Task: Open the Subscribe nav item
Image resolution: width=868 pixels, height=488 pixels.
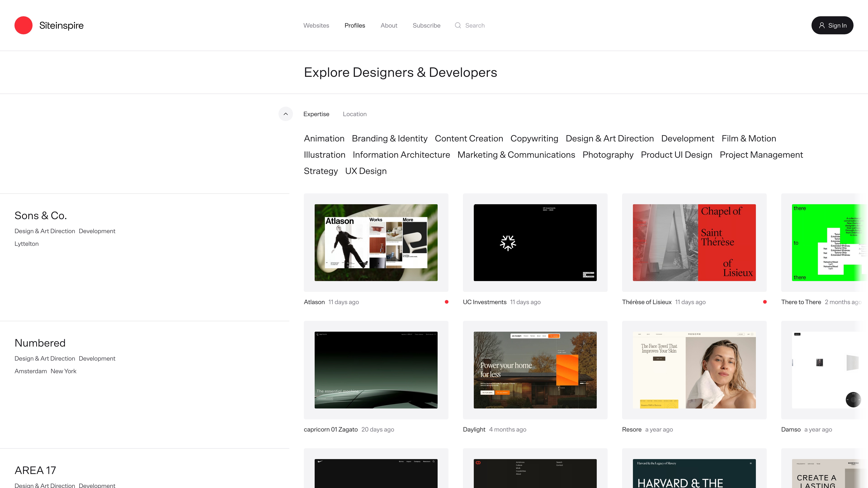Action: point(426,25)
